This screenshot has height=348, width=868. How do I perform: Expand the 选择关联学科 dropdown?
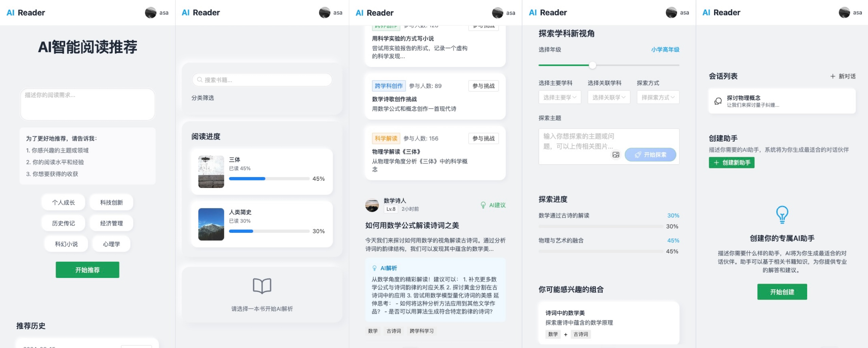point(608,98)
